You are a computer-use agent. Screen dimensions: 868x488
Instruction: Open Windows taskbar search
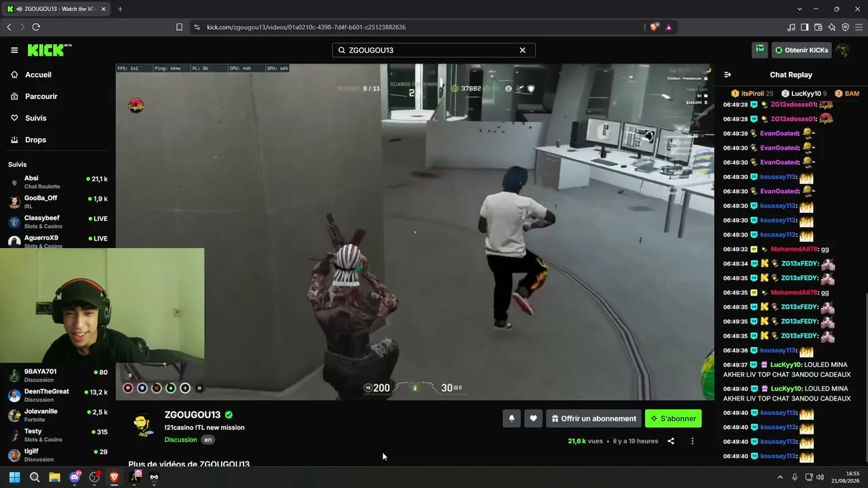pos(35,477)
